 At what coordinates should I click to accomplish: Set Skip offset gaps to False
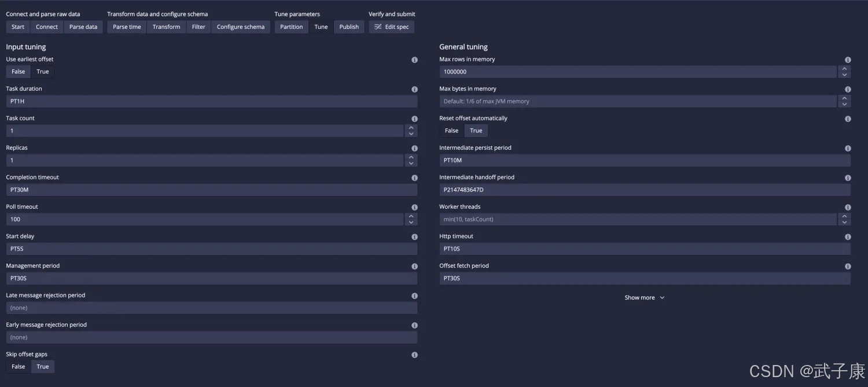[x=19, y=367]
